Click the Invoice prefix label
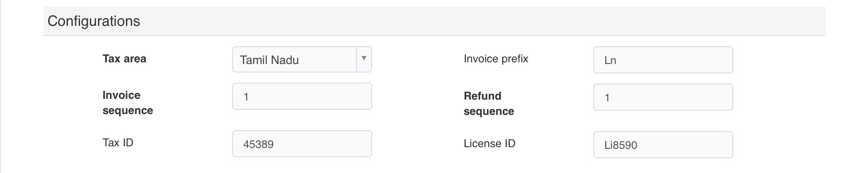 496,59
